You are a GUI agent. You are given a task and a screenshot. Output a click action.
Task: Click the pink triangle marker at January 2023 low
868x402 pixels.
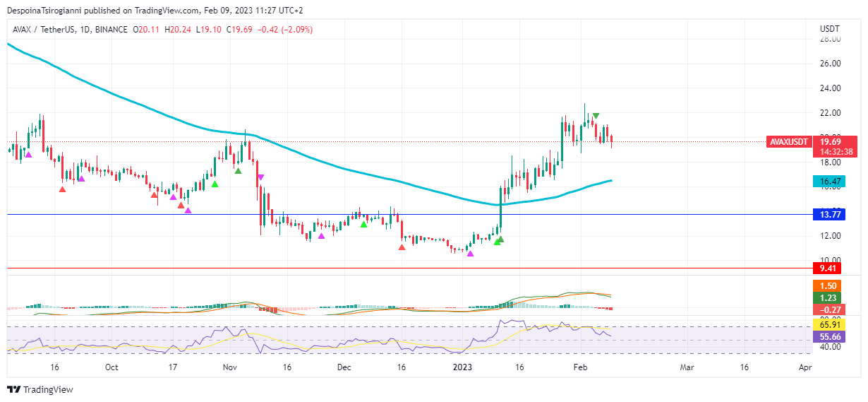[471, 254]
